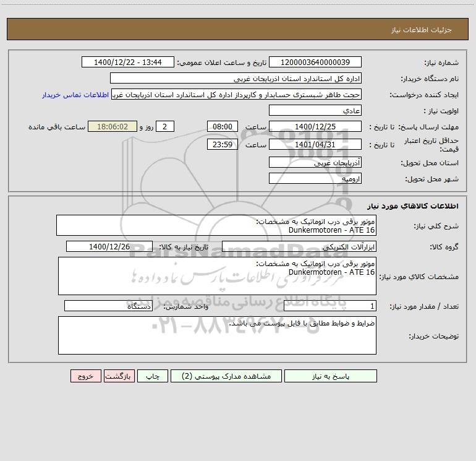Click the buyer notes text area

point(217,335)
